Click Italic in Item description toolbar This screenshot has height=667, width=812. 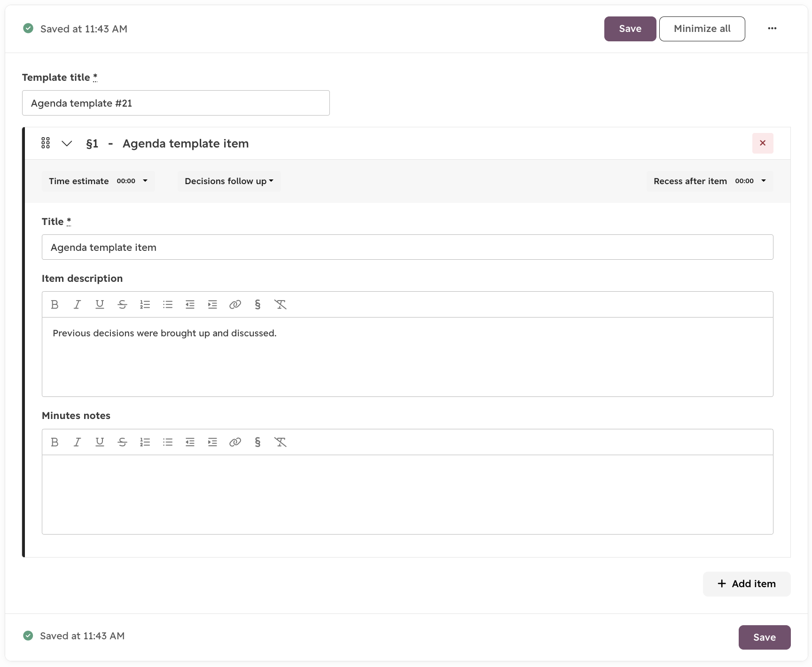pyautogui.click(x=77, y=304)
